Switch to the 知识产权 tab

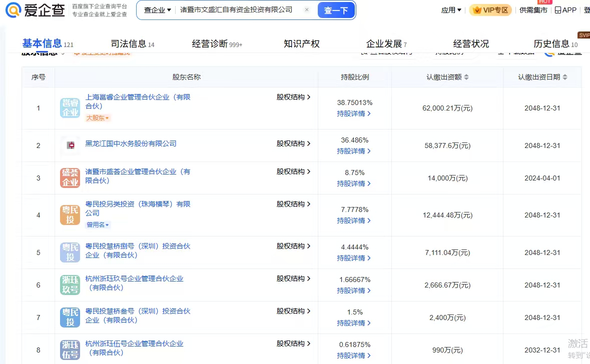pyautogui.click(x=301, y=44)
